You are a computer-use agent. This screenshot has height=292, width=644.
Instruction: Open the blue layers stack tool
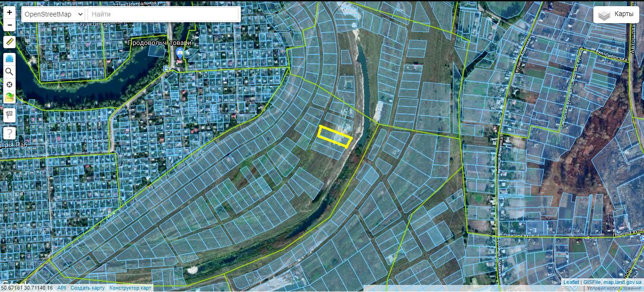tap(9, 60)
